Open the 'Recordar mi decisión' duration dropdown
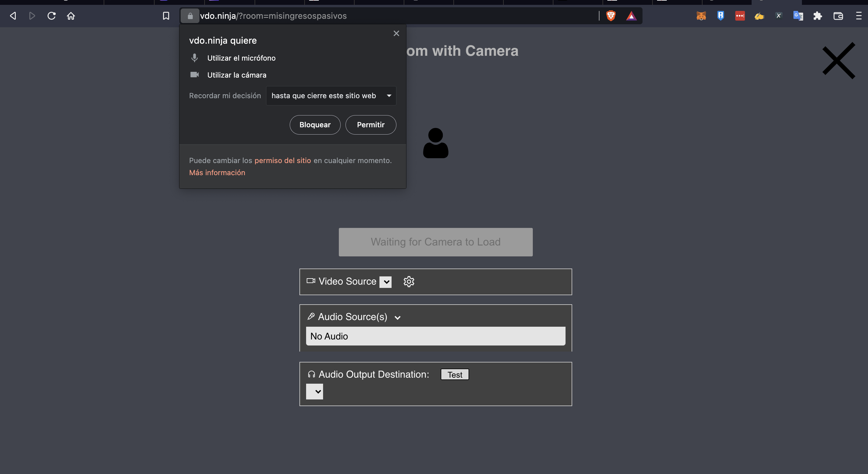The image size is (868, 474). point(331,96)
